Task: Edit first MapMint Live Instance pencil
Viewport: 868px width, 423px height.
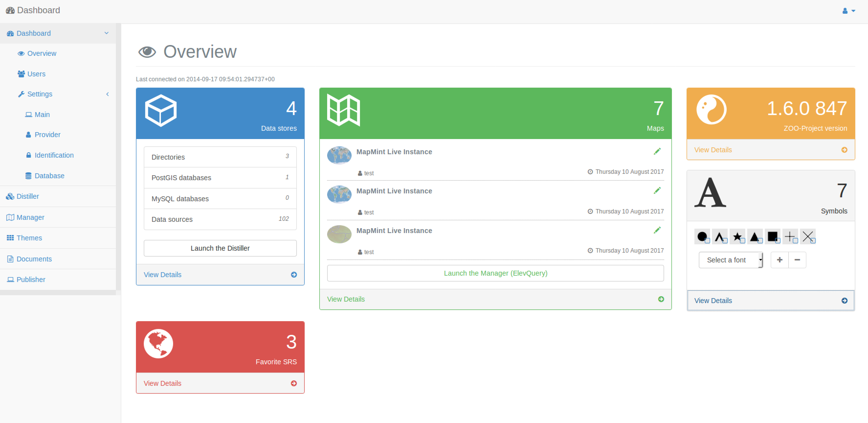Action: (657, 152)
